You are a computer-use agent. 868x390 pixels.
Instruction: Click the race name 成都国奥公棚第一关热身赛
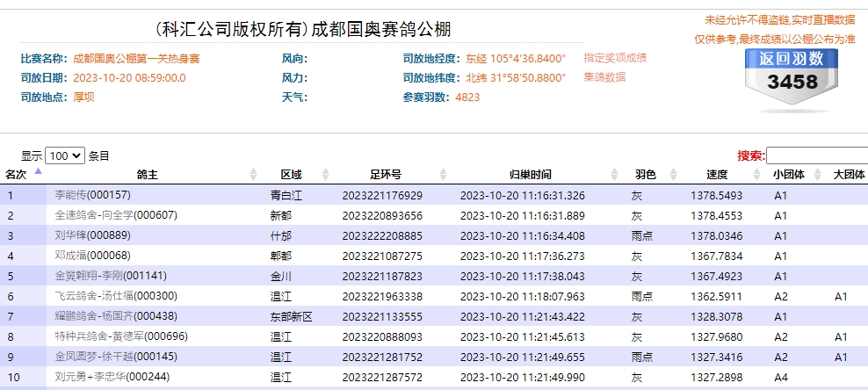point(136,58)
